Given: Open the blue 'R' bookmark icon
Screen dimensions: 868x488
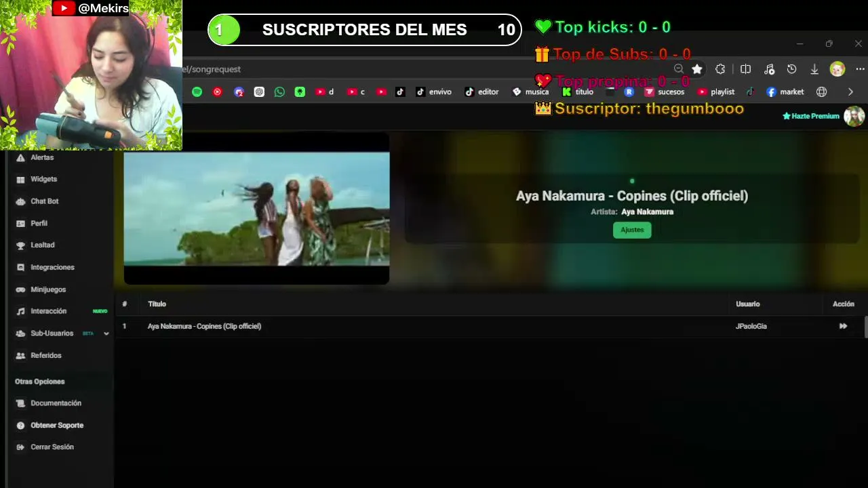Looking at the screenshot, I should point(629,91).
